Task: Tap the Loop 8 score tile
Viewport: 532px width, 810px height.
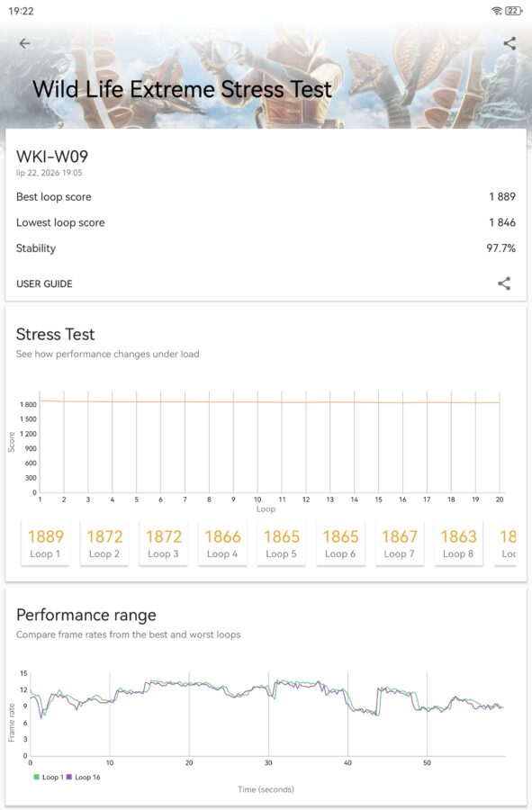Action: click(459, 544)
